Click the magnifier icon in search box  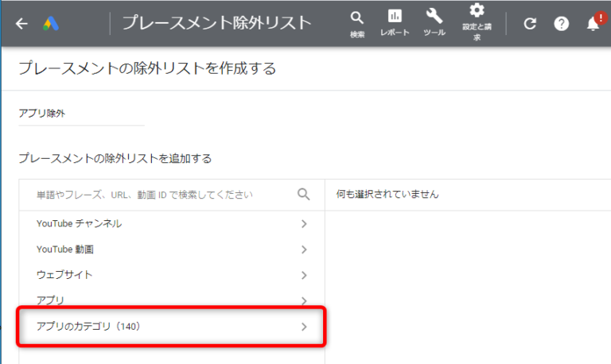[x=303, y=194]
